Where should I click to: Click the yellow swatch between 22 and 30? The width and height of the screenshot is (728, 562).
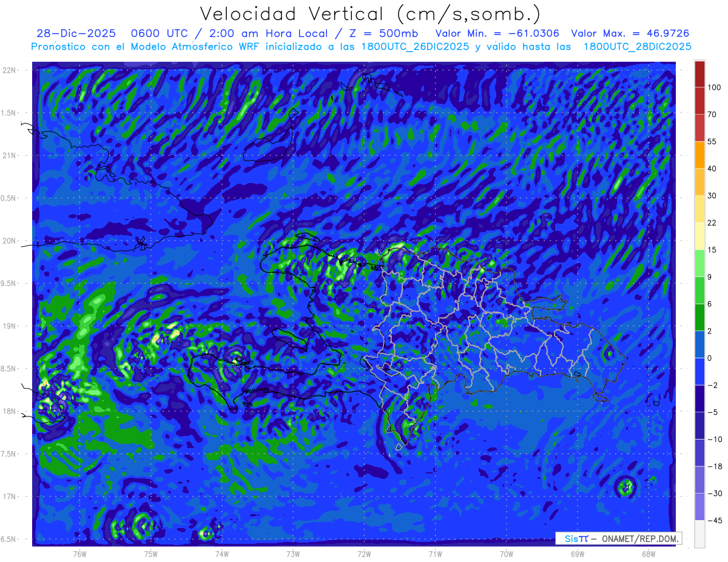[699, 209]
